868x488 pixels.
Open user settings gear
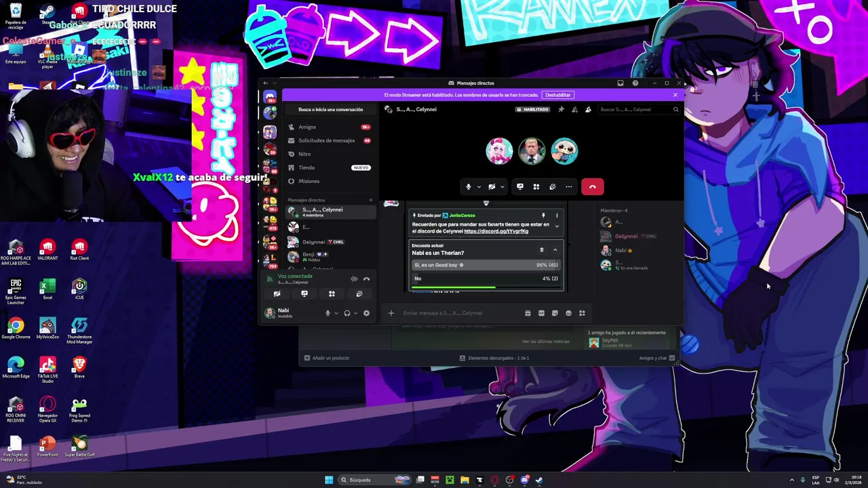[x=367, y=313]
